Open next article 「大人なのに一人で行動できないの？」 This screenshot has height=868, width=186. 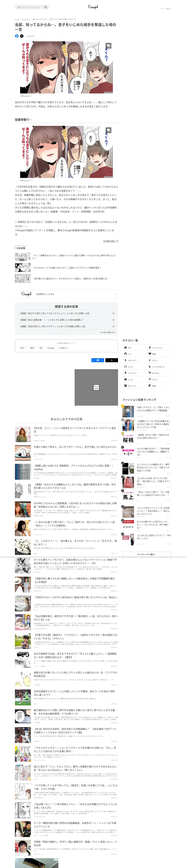(67, 268)
